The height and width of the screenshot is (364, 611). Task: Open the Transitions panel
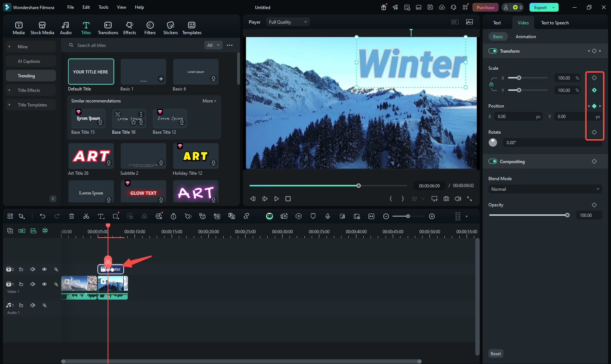coord(108,27)
